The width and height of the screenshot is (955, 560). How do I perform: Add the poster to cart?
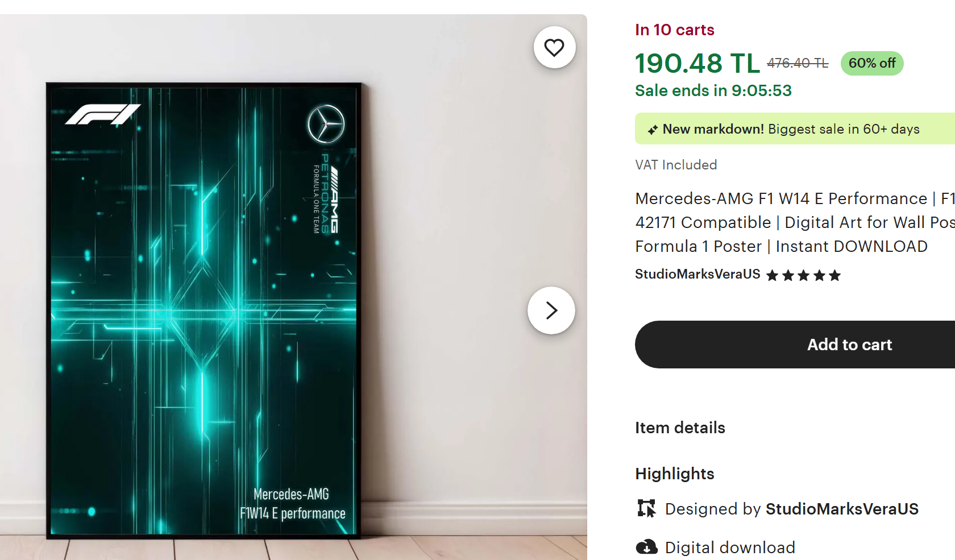coord(849,345)
